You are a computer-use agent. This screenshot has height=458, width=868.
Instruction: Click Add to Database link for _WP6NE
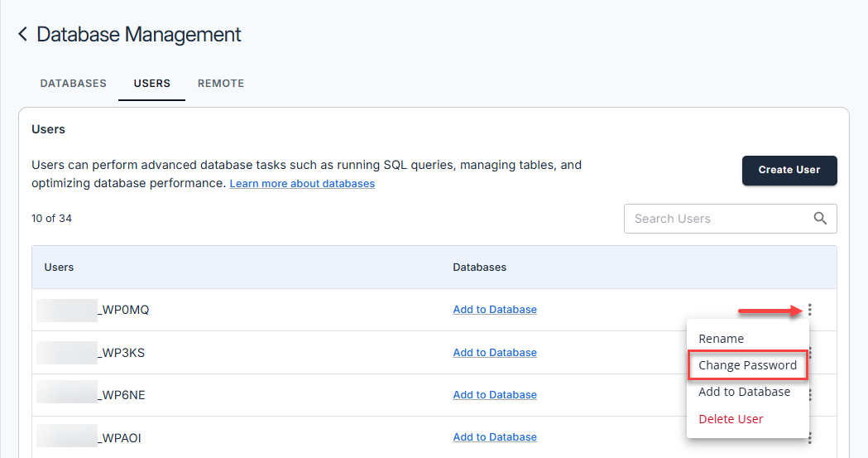(x=495, y=395)
